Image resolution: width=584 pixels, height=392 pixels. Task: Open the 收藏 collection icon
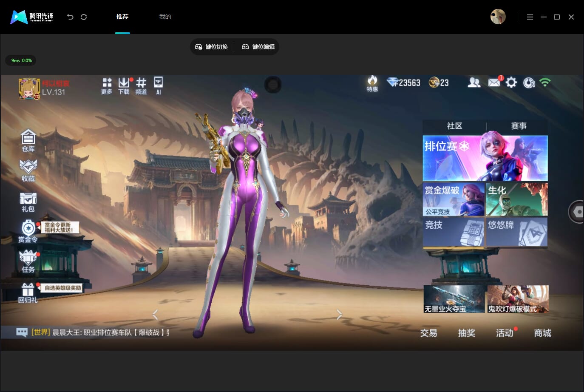[28, 171]
